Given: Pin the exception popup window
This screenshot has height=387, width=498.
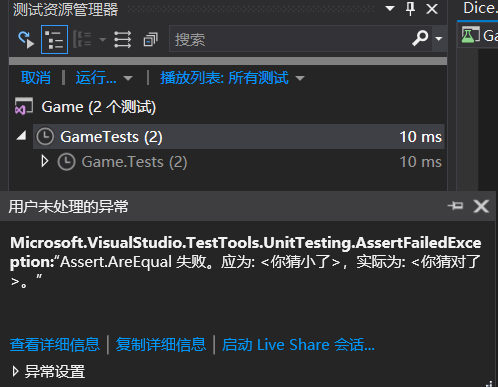Looking at the screenshot, I should click(455, 206).
